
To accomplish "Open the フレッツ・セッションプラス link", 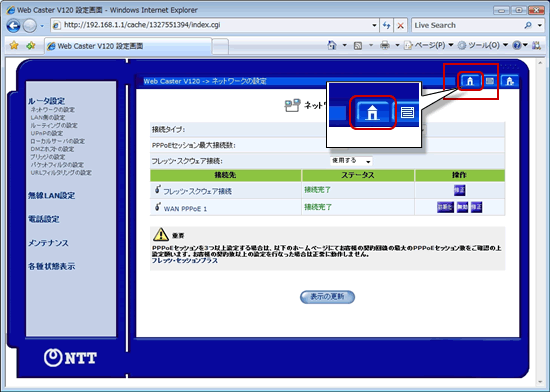I will (x=185, y=261).
